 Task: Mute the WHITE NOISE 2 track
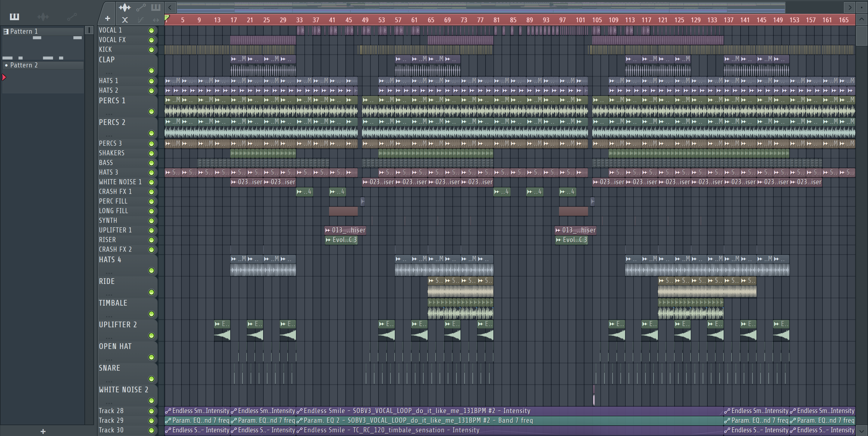pos(151,400)
